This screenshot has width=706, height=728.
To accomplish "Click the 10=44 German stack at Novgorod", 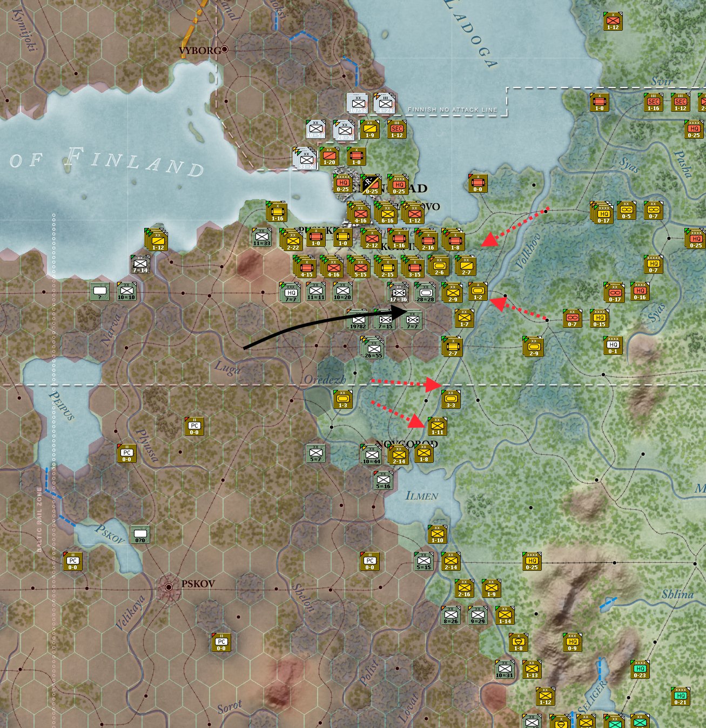I will (x=371, y=455).
